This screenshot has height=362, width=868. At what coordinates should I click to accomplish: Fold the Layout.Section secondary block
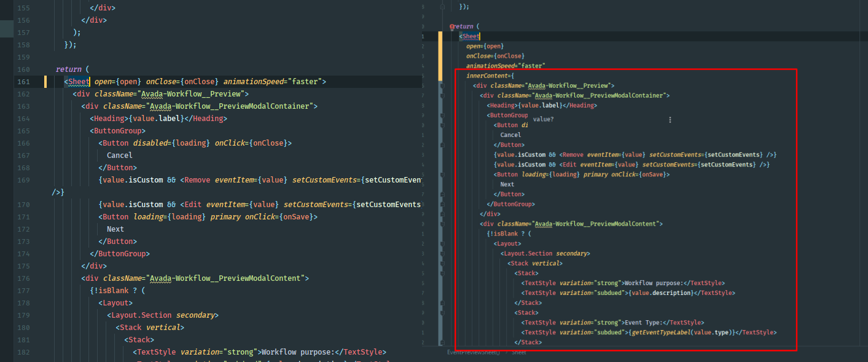pos(442,253)
